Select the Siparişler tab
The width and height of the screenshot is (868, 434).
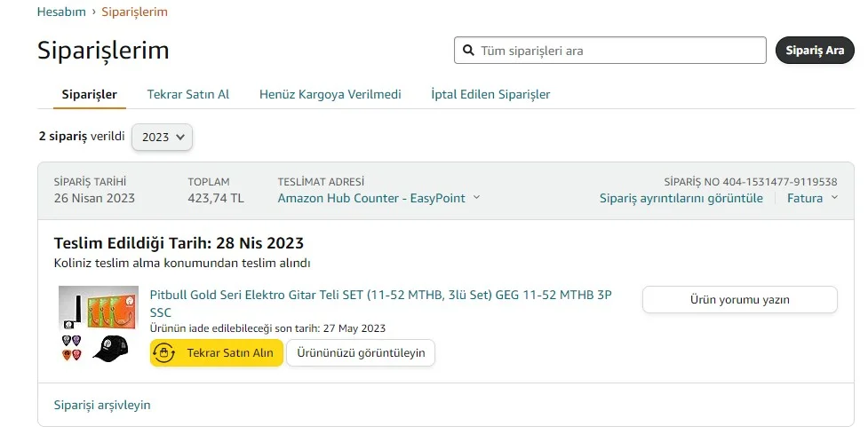click(x=89, y=94)
